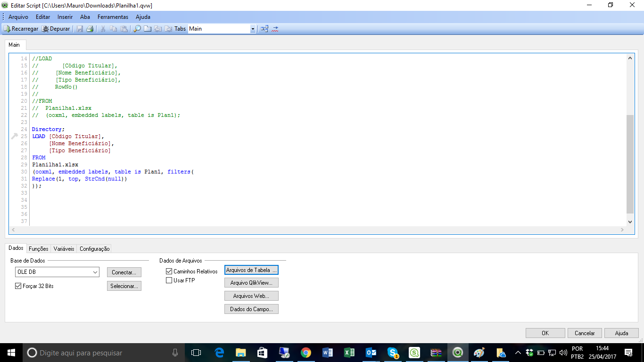The height and width of the screenshot is (362, 644).
Task: Open Word from the taskbar
Action: (x=328, y=353)
